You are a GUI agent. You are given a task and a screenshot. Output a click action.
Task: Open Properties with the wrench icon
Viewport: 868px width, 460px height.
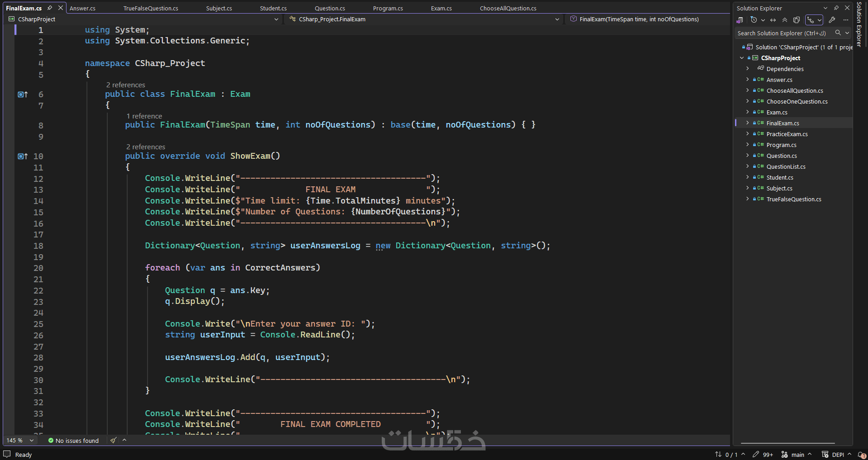point(832,20)
